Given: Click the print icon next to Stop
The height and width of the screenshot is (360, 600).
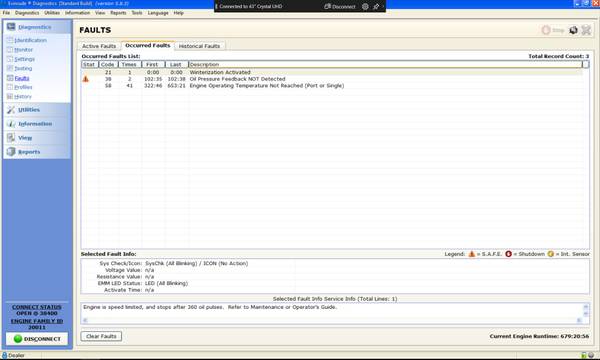Looking at the screenshot, I should 573,30.
